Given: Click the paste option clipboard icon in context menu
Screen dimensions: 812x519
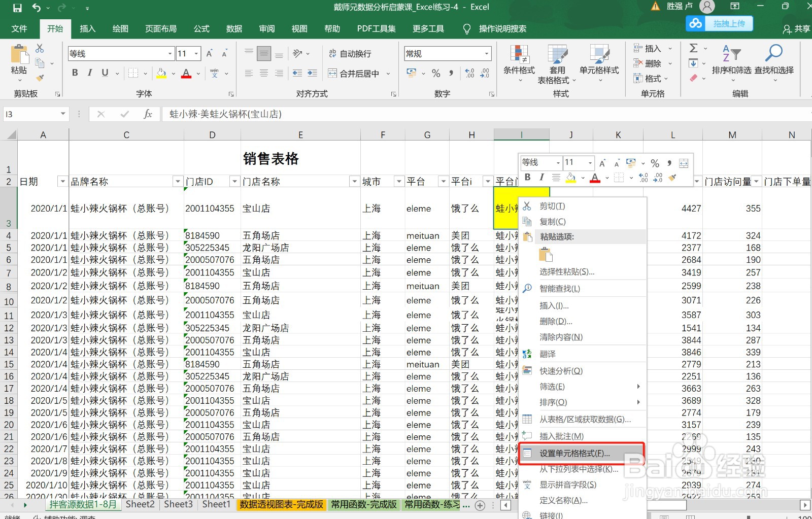Looking at the screenshot, I should 546,254.
